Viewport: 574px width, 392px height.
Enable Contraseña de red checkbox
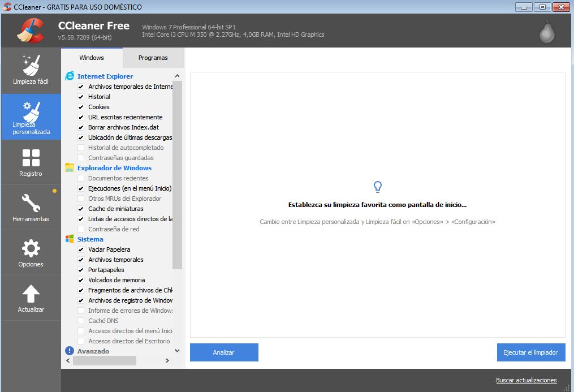pos(81,229)
